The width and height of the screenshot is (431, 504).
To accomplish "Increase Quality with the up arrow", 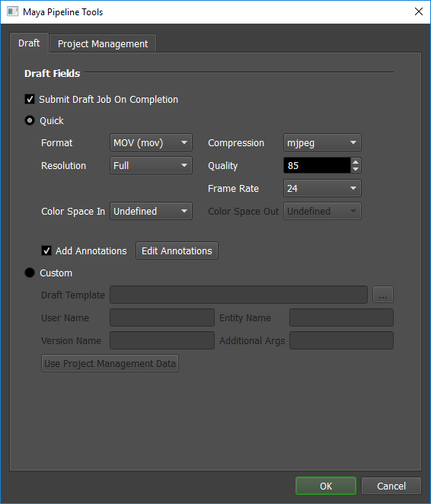I will pos(356,162).
